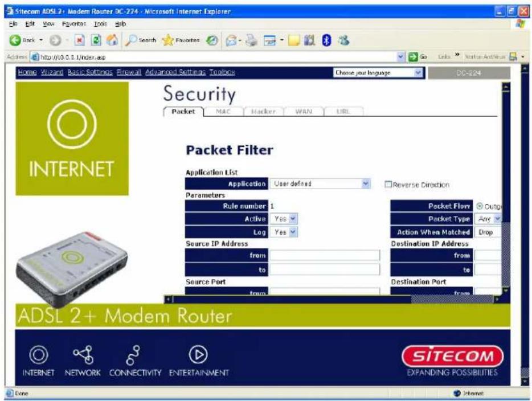This screenshot has width=532, height=401.
Task: Open the browser Home page house icon
Action: [x=112, y=40]
